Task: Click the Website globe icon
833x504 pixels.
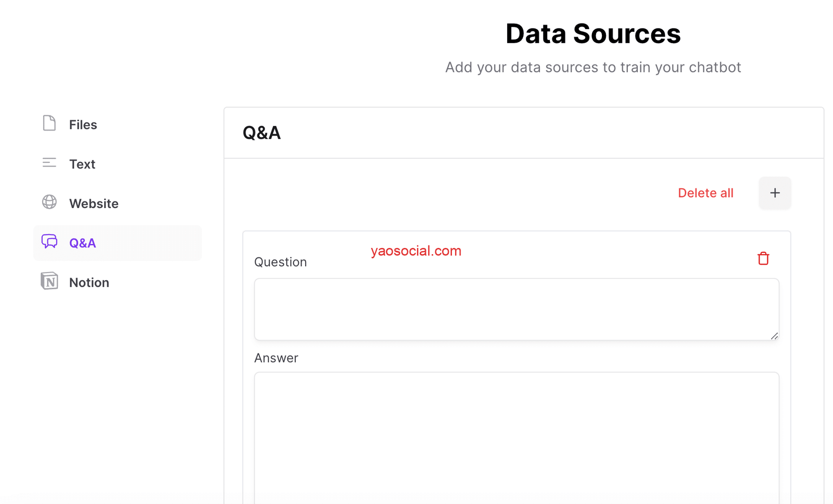Action: pos(49,202)
